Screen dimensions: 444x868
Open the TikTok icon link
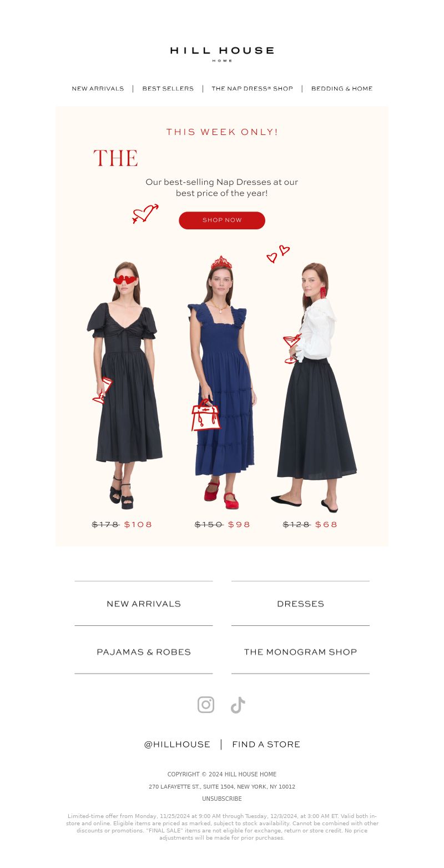(x=238, y=705)
